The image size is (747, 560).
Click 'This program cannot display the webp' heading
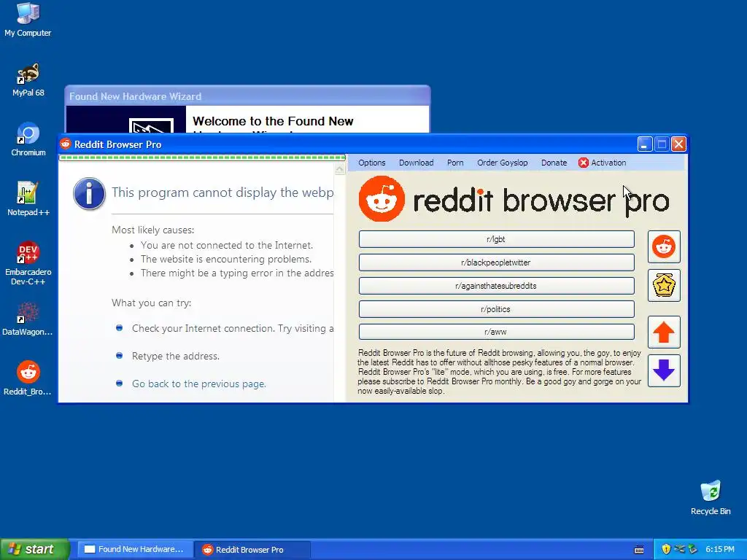(222, 192)
